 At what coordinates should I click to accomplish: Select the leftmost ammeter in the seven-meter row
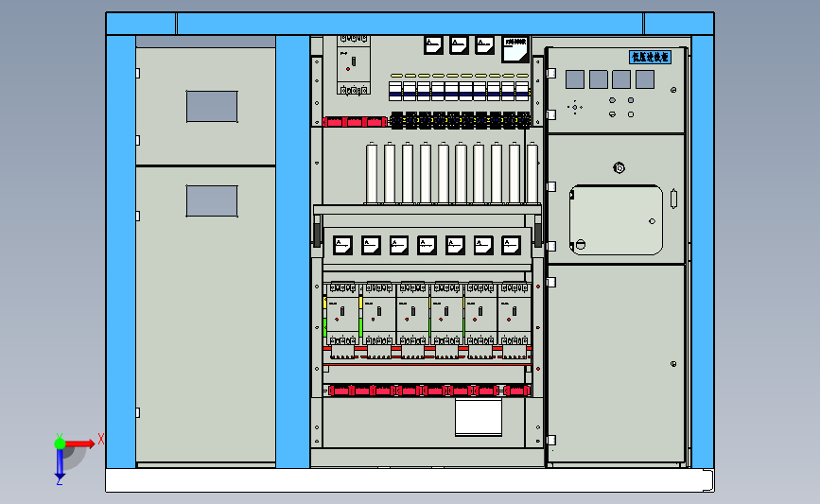(x=342, y=245)
